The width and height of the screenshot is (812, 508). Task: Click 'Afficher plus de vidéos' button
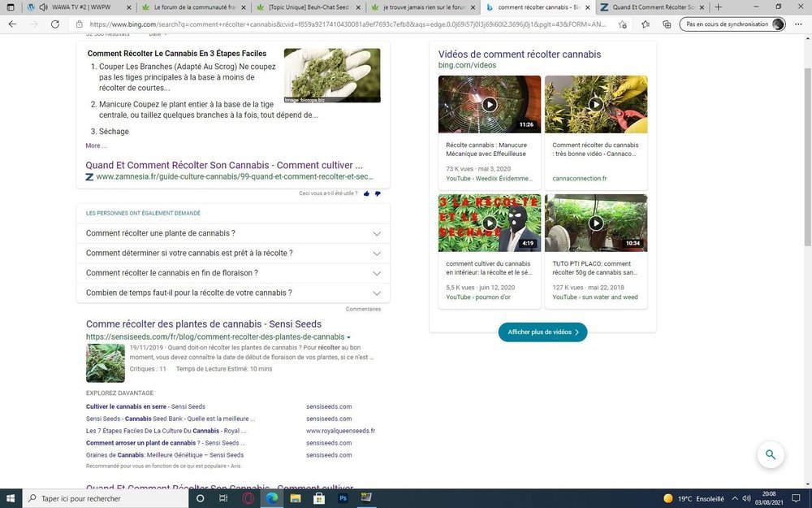pos(542,332)
